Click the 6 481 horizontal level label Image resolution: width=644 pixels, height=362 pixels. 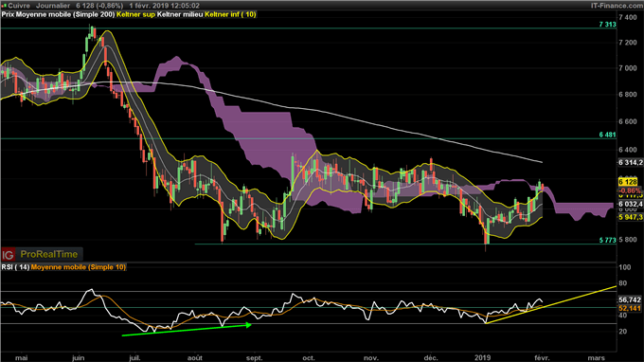[x=607, y=135]
